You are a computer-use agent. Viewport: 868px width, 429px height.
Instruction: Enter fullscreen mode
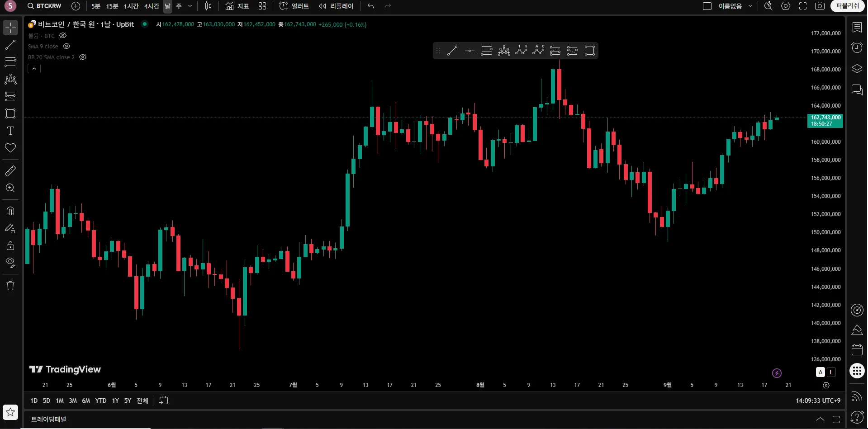click(x=803, y=6)
